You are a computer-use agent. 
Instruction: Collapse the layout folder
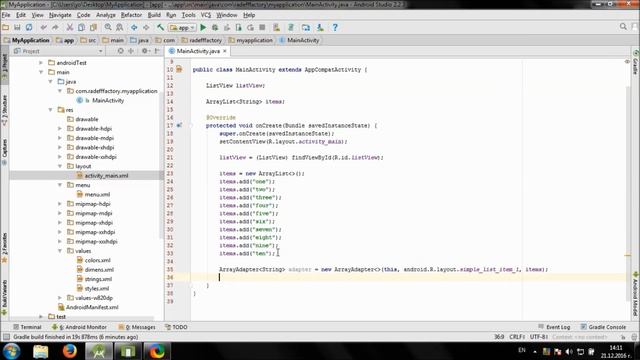60,166
